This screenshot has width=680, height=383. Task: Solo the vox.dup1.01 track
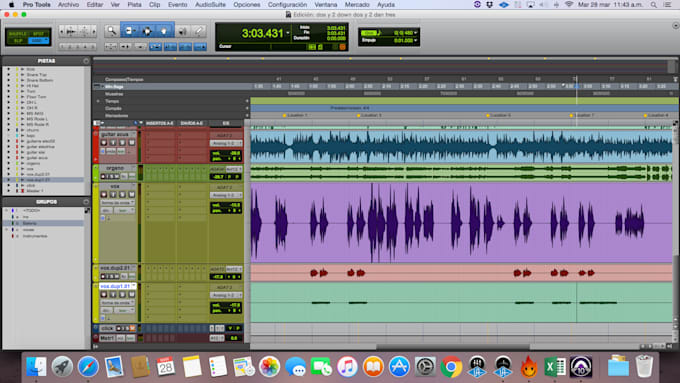tap(122, 295)
